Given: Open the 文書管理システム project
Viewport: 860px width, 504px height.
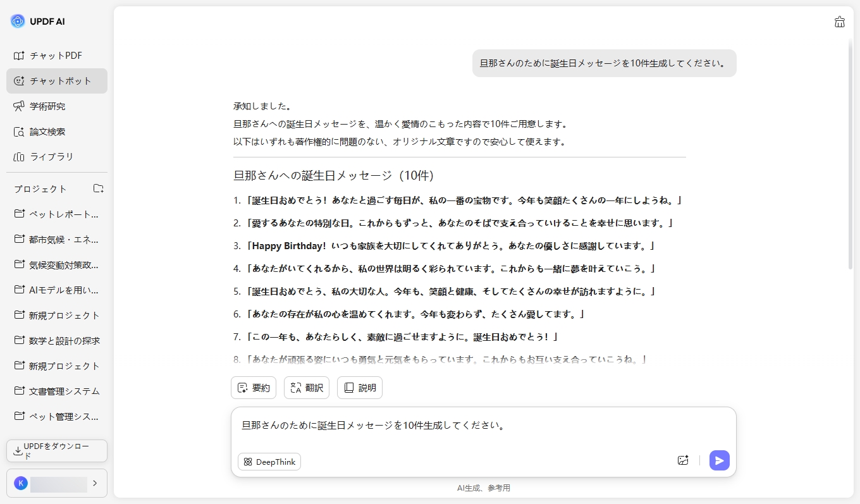Looking at the screenshot, I should (x=57, y=391).
